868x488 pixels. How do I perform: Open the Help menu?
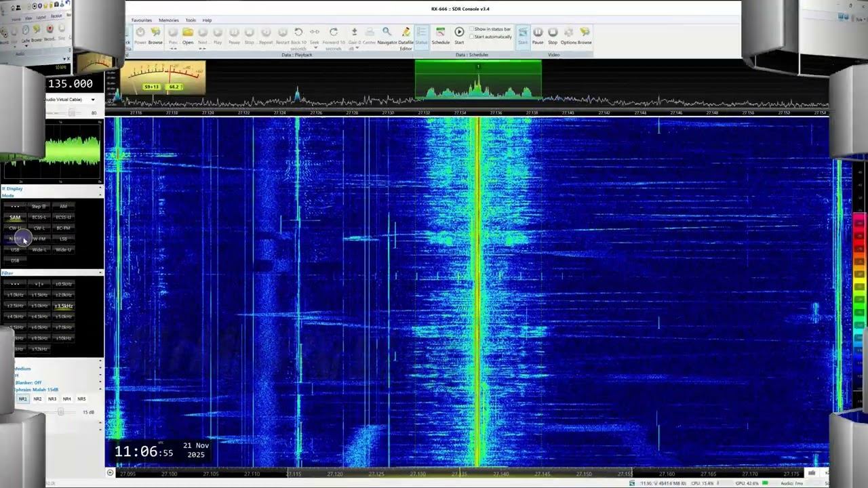tap(207, 20)
